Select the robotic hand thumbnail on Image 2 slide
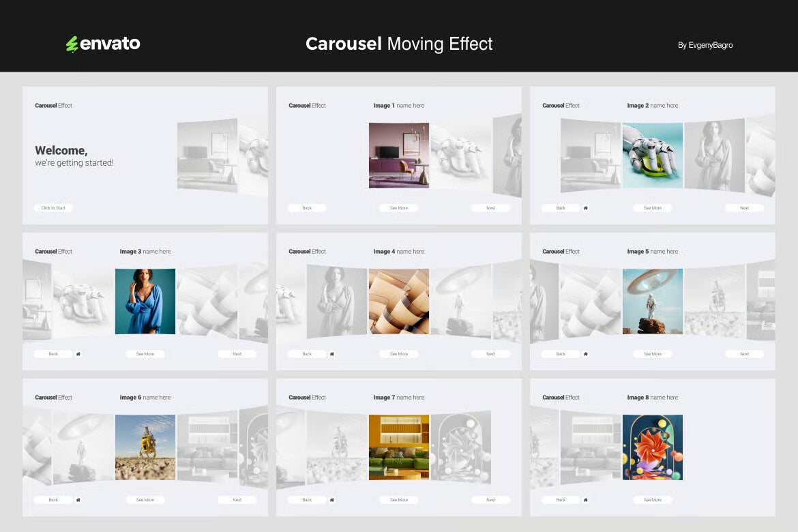Screen dimensions: 798x532 (653, 156)
